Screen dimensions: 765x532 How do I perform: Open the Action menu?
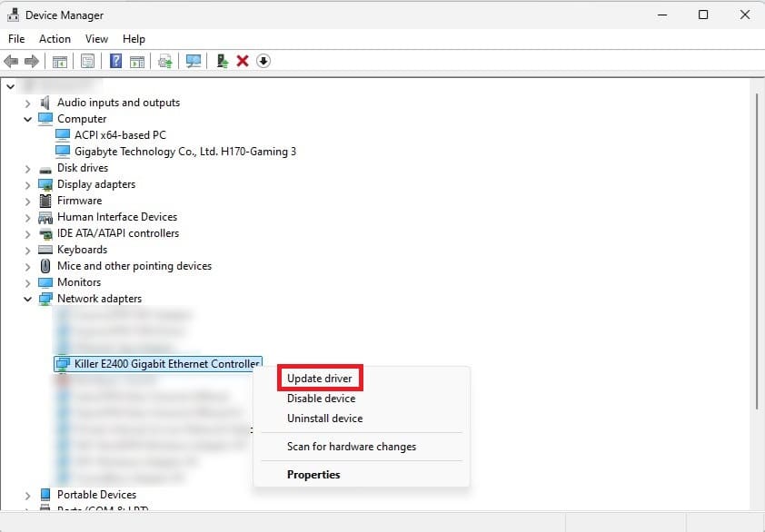[55, 38]
